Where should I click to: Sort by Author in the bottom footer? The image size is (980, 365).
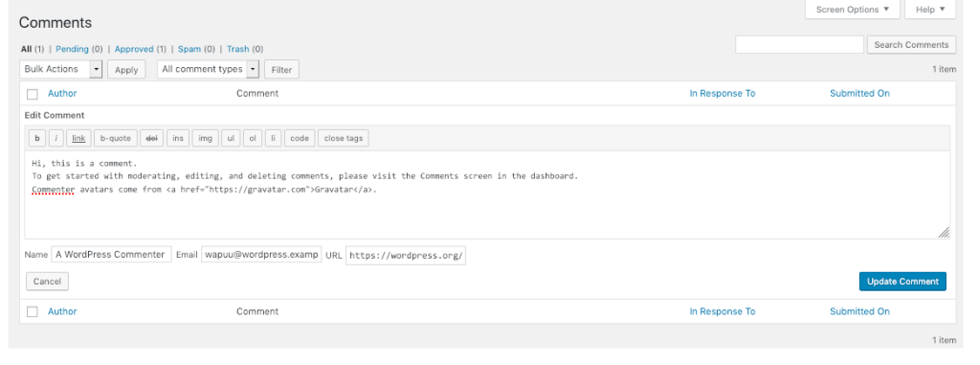tap(62, 311)
